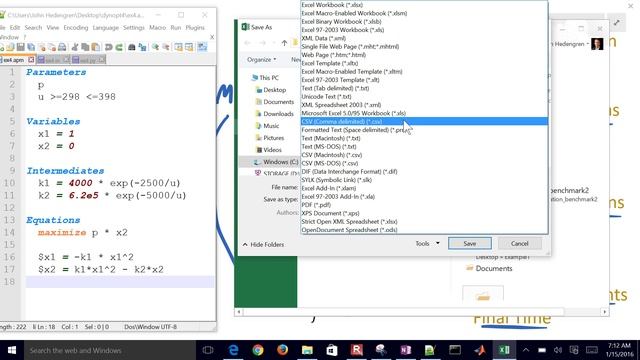Viewport: 640px width, 360px height.
Task: Click the expand arrows icon at top right
Action: point(616,23)
